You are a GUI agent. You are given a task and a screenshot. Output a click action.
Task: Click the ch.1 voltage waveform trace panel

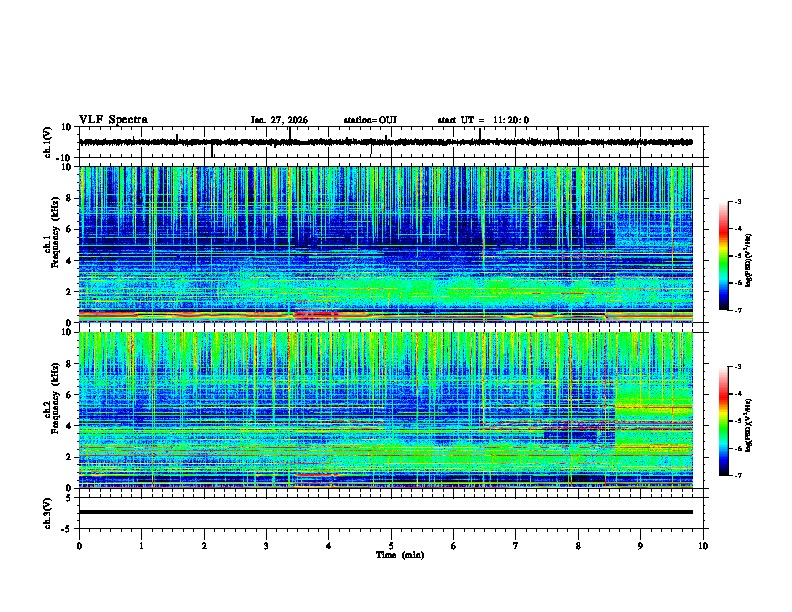(x=391, y=142)
